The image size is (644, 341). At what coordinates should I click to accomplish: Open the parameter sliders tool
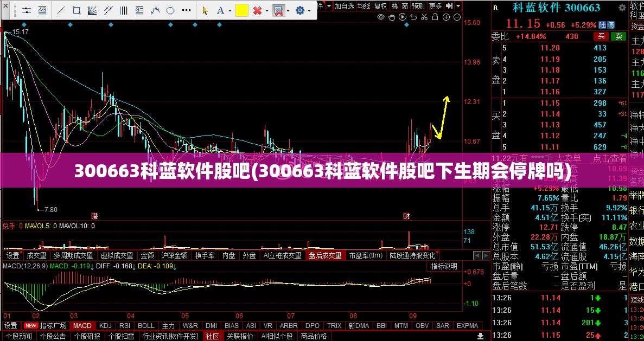tap(27, 10)
